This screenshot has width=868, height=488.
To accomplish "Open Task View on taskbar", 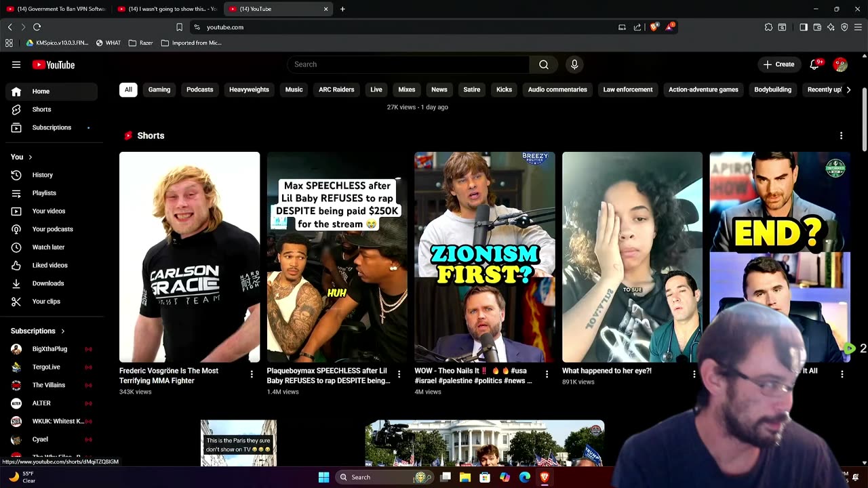I will tap(446, 477).
